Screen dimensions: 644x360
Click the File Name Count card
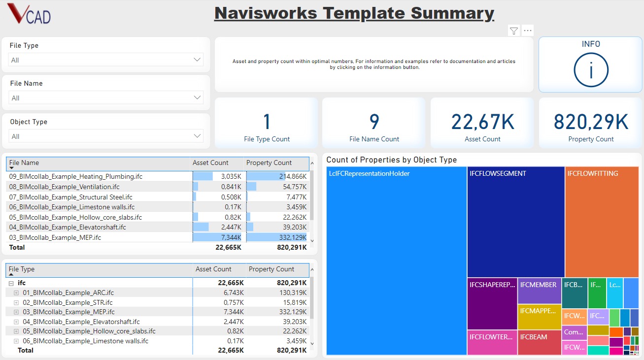coord(374,123)
